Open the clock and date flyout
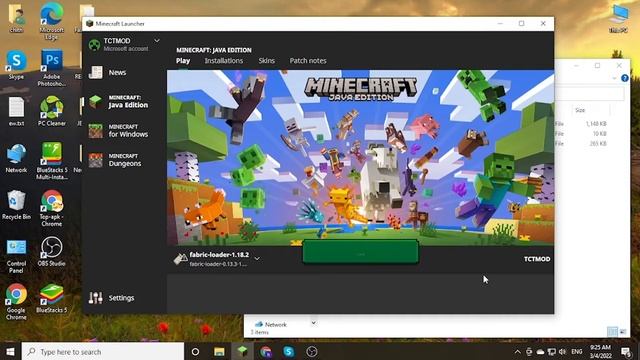640x360 pixels. click(x=600, y=351)
